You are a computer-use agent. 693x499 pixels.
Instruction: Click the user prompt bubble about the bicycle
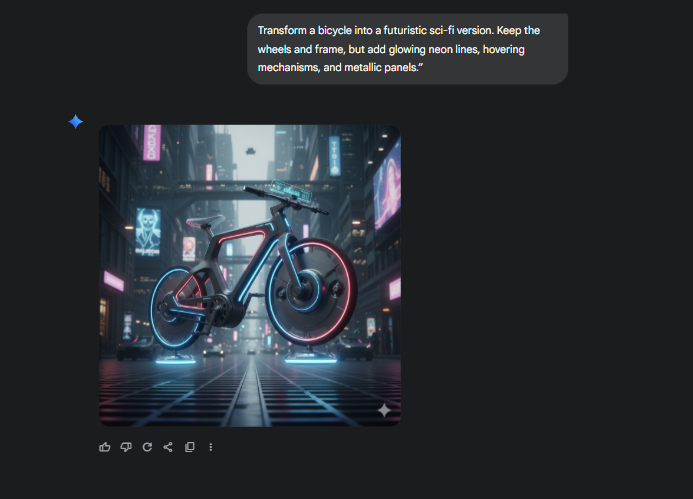coord(407,49)
